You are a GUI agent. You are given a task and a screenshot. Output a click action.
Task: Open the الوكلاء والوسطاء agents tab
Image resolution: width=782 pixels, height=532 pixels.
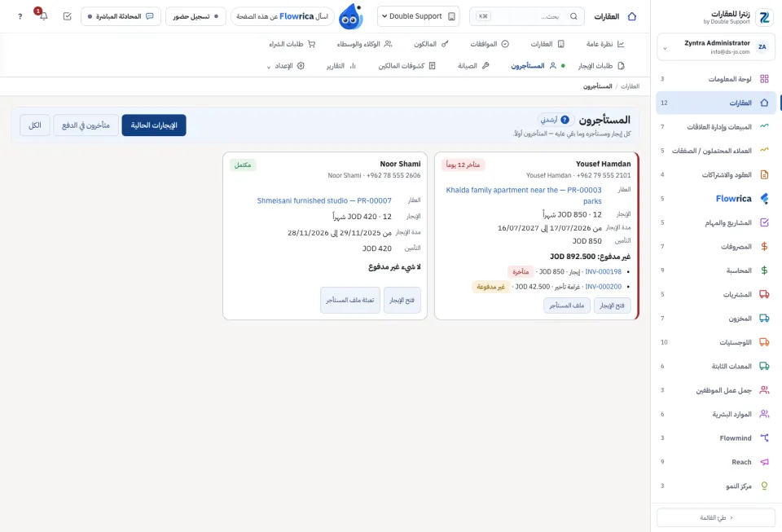click(x=364, y=44)
